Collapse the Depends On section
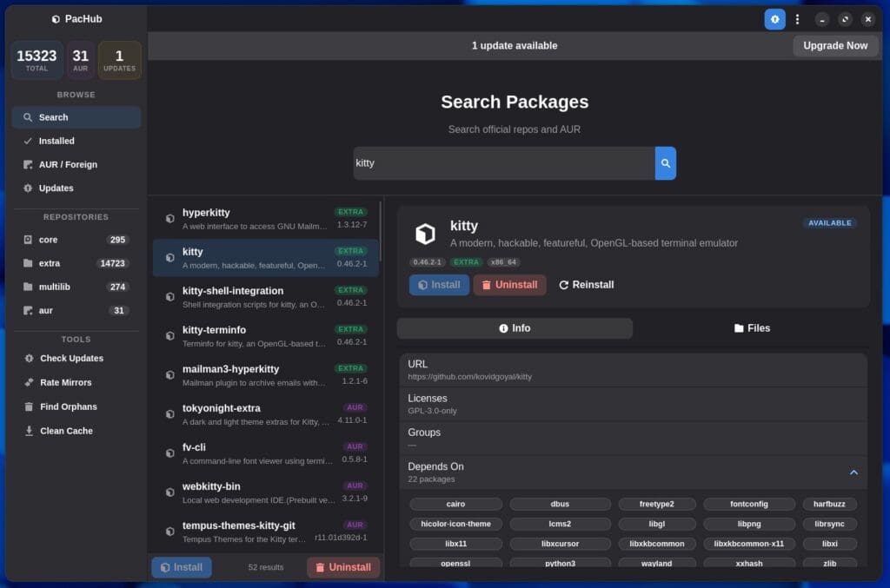The width and height of the screenshot is (890, 588). [852, 472]
